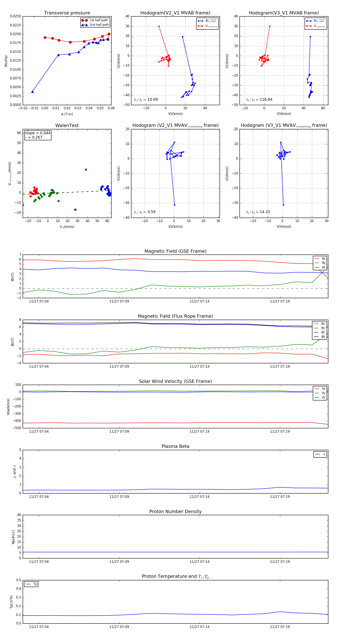Click the "Pt(nPa)" y-axis label
This screenshot has height=644, width=351.
tap(6, 61)
